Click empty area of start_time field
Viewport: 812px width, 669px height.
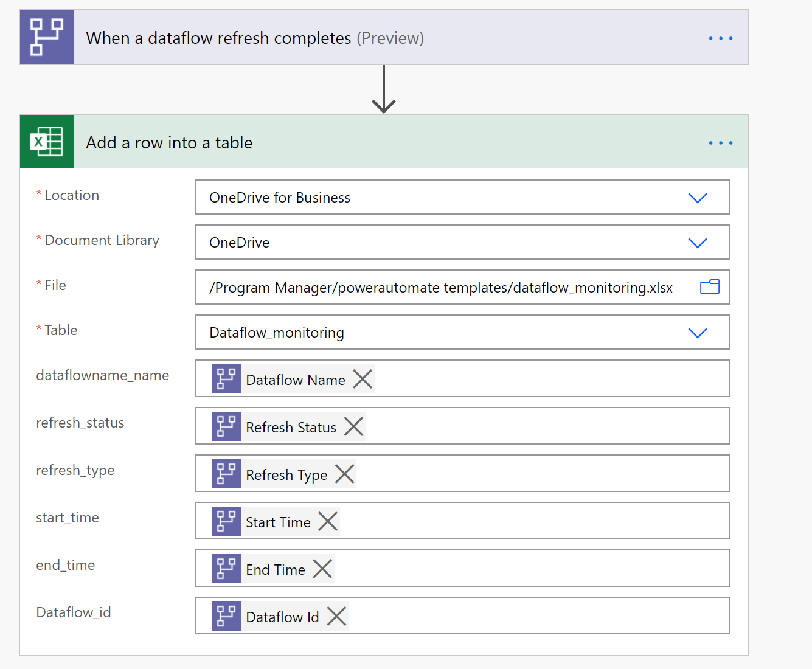tap(529, 521)
